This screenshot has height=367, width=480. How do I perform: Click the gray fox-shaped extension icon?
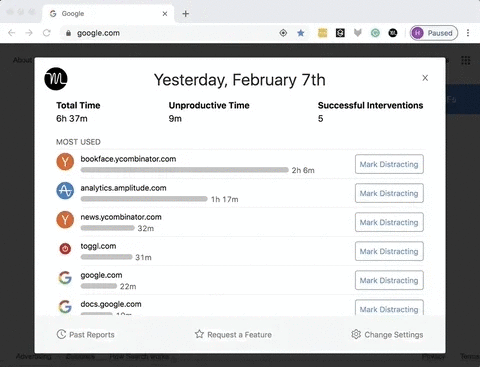tap(358, 33)
